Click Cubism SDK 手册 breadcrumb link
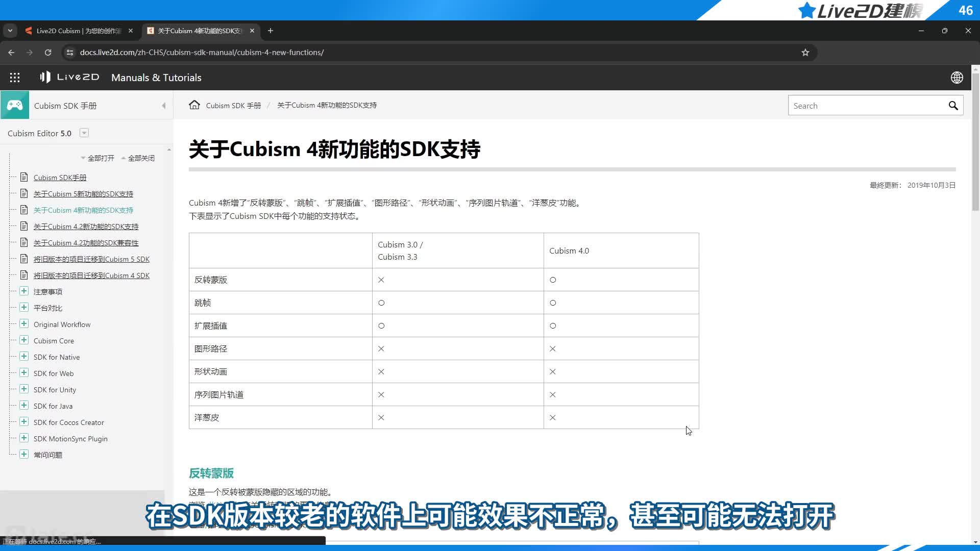 [233, 106]
